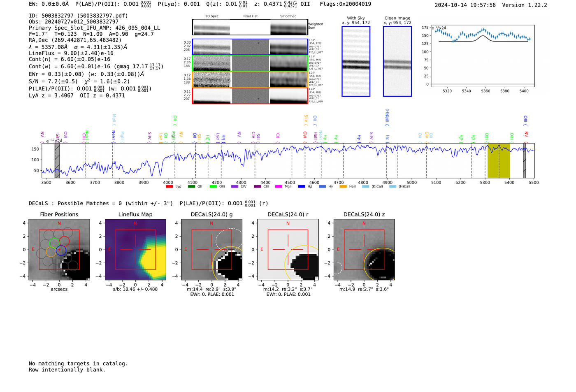Click the Weighted Sum 2D spectrum strip
The height and width of the screenshot is (392, 576).
[250, 27]
